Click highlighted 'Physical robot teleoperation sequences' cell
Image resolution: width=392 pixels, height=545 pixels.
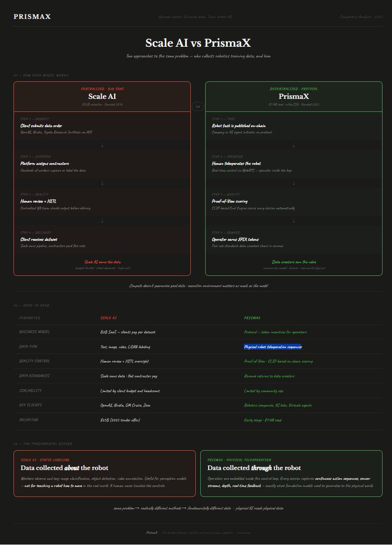pos(273,347)
